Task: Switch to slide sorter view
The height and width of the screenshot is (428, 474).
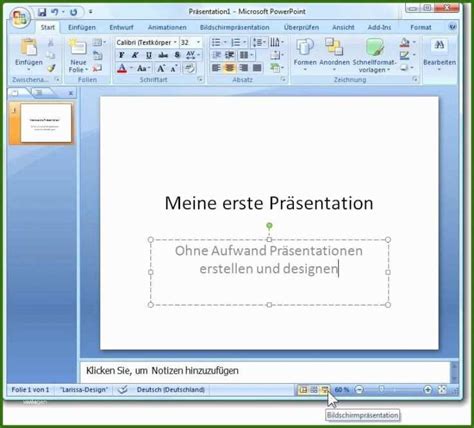Action: (314, 389)
